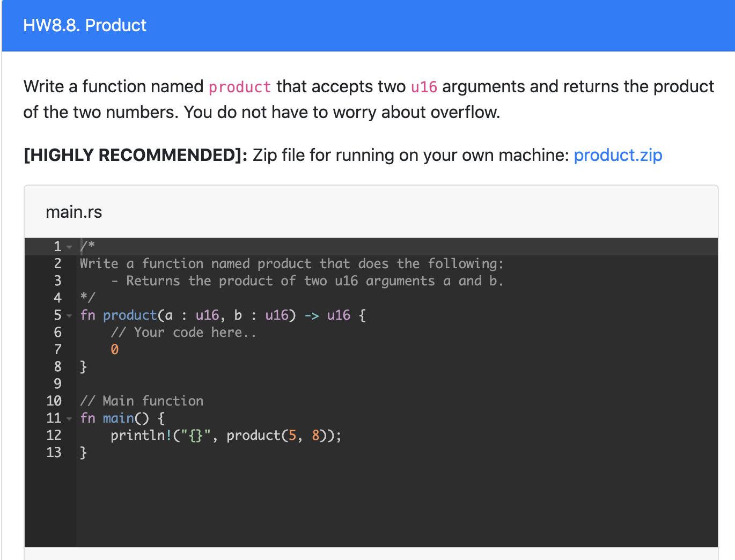Viewport: 735px width, 560px height.
Task: Click the fn keyword on line 5
Action: pos(87,315)
